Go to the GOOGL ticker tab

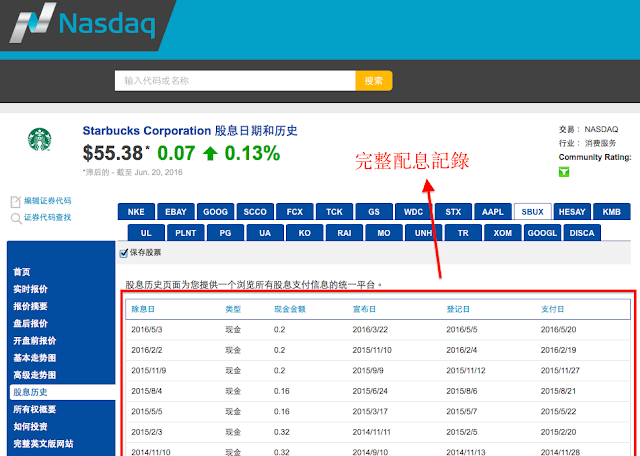click(x=542, y=233)
